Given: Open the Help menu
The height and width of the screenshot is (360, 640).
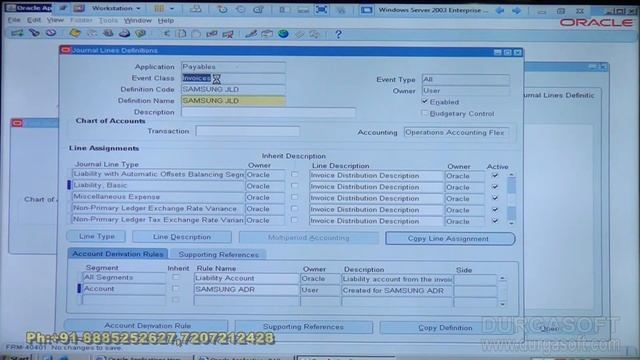Looking at the screenshot, I should 166,20.
